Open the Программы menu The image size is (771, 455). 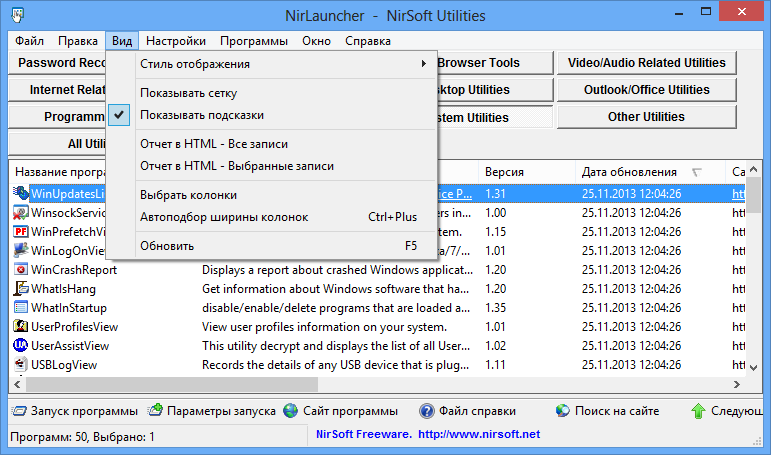(254, 41)
